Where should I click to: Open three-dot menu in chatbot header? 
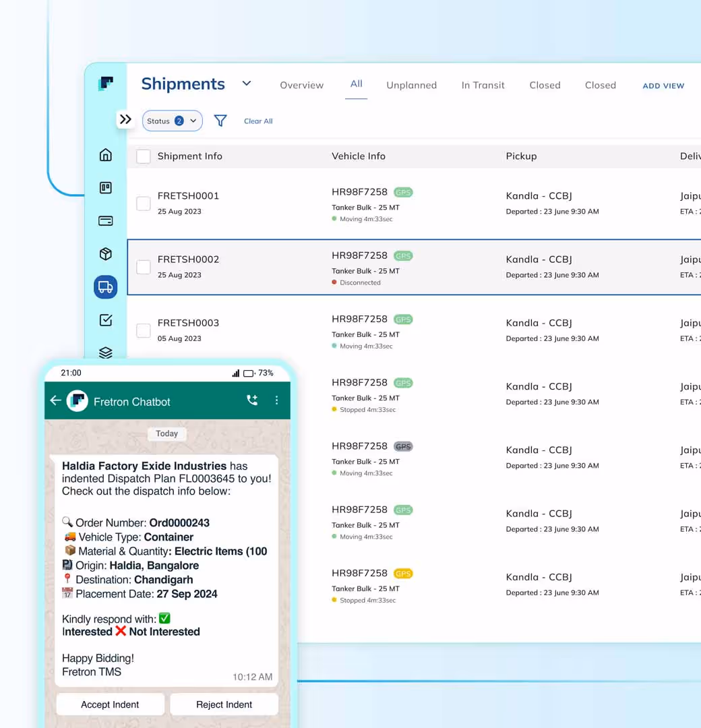point(276,400)
